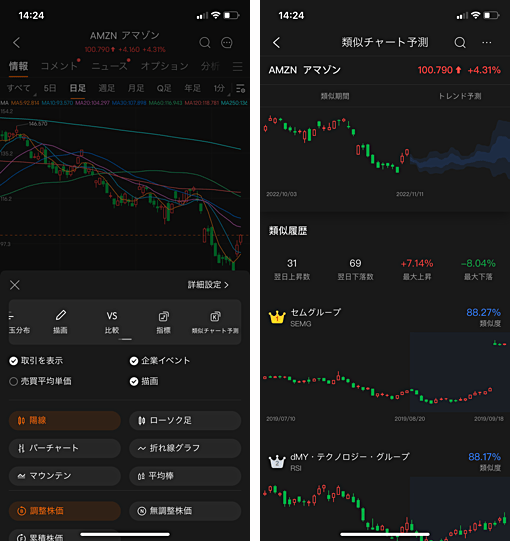Select the 年足 chart period

(193, 88)
